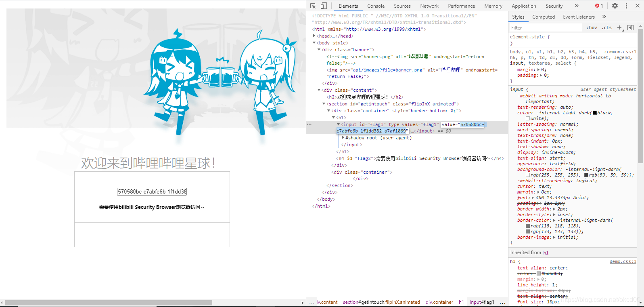Click rgb(118, 118, 118) border color swatch

(528, 226)
